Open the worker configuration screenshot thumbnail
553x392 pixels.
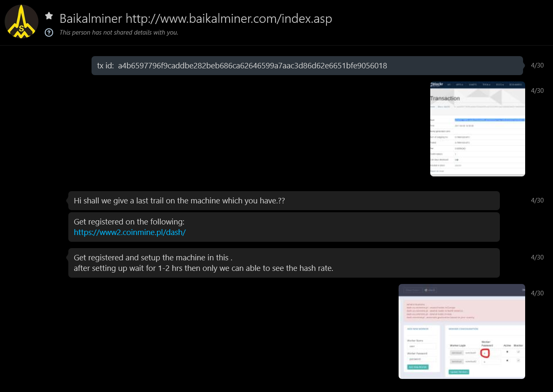(x=462, y=331)
